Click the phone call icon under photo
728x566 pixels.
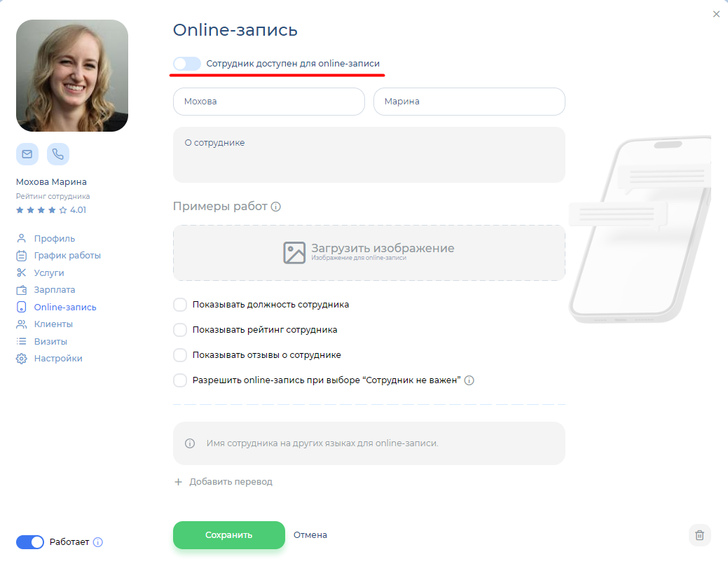58,154
